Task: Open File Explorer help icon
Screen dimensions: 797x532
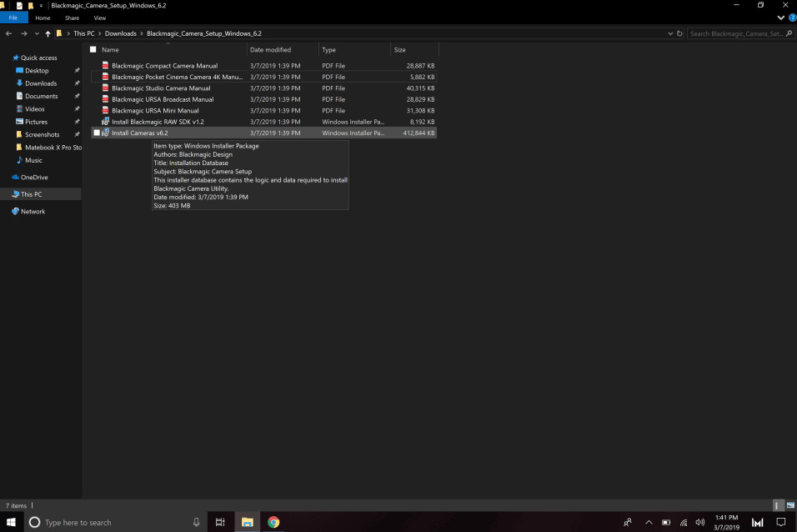Action: coord(793,18)
